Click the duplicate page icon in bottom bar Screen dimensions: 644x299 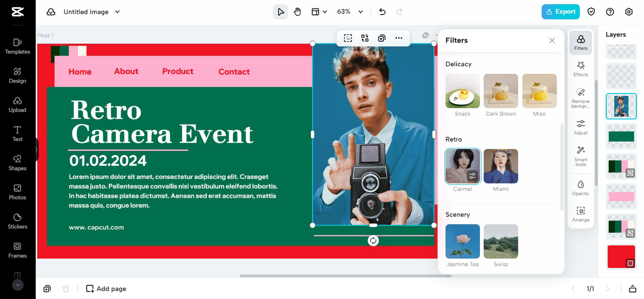click(47, 289)
